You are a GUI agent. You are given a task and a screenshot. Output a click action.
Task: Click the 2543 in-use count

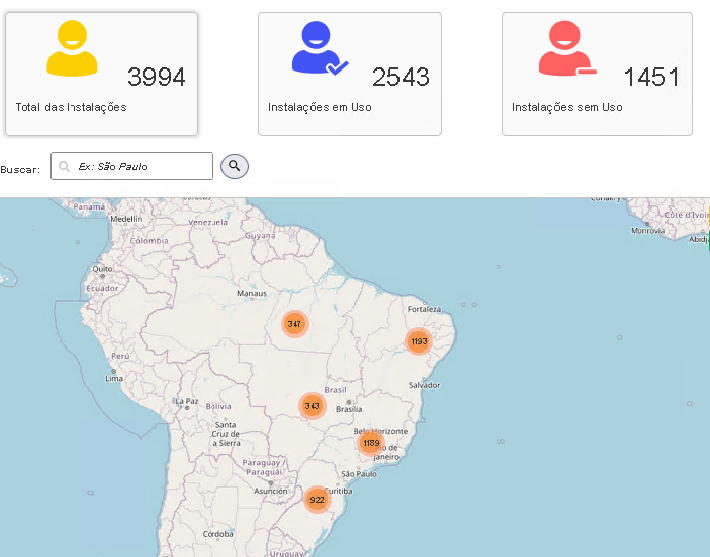click(401, 77)
